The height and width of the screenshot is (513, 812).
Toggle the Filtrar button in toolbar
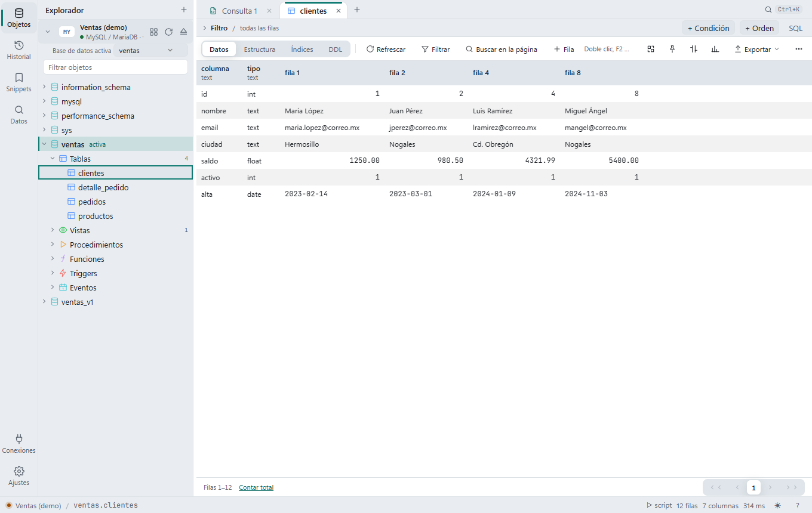click(x=435, y=50)
